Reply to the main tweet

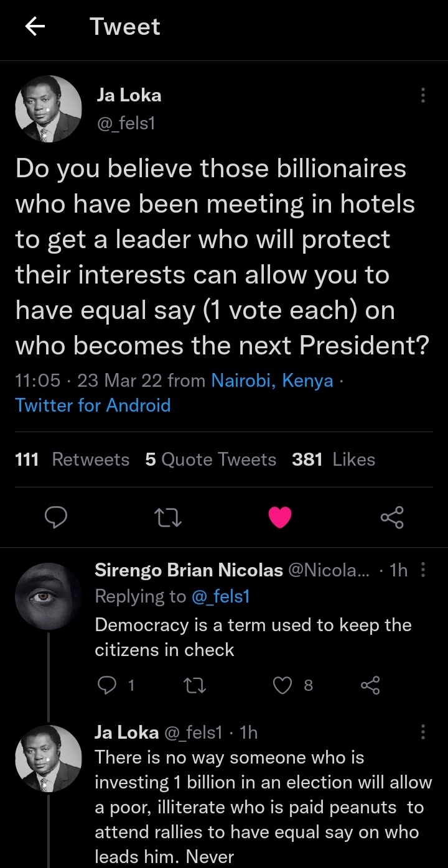[x=56, y=517]
